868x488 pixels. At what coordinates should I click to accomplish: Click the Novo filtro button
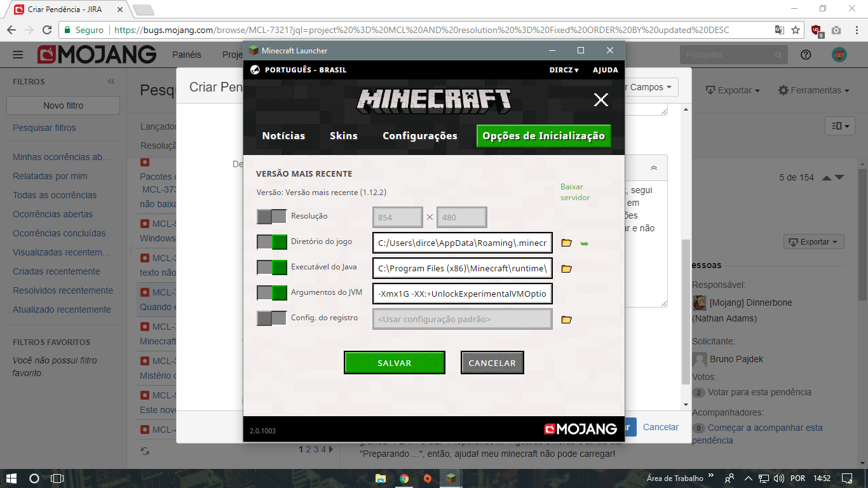tap(64, 105)
